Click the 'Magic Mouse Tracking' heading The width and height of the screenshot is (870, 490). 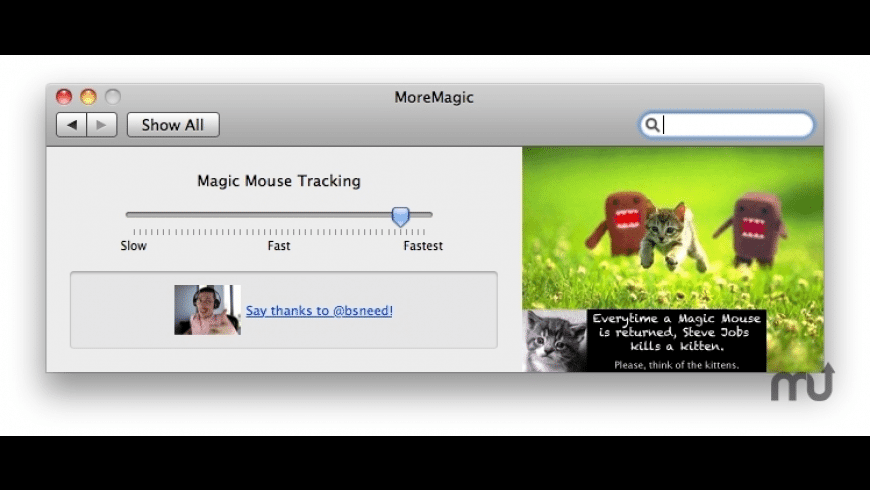(279, 181)
